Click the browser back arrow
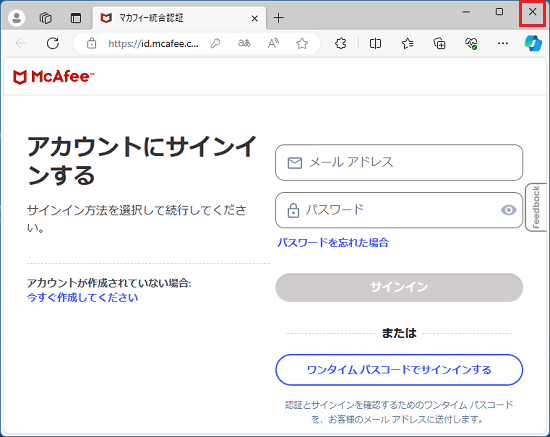This screenshot has width=550, height=437. pyautogui.click(x=21, y=43)
